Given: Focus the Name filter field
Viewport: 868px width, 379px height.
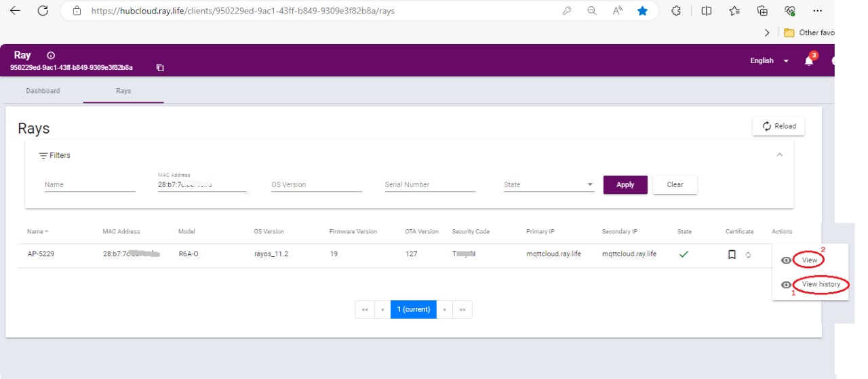Looking at the screenshot, I should (x=90, y=184).
